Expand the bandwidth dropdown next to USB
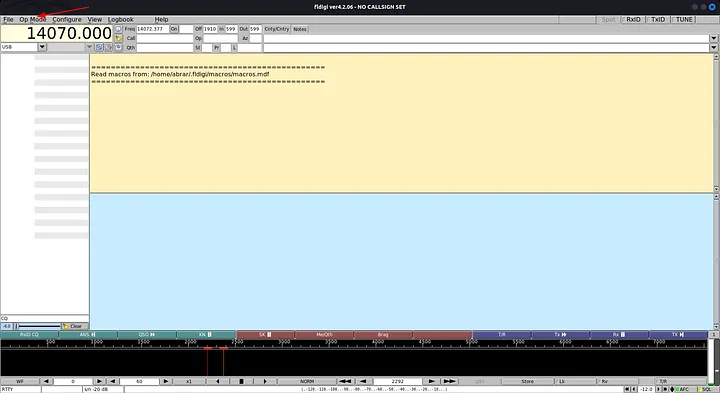The image size is (720, 393). (x=89, y=47)
